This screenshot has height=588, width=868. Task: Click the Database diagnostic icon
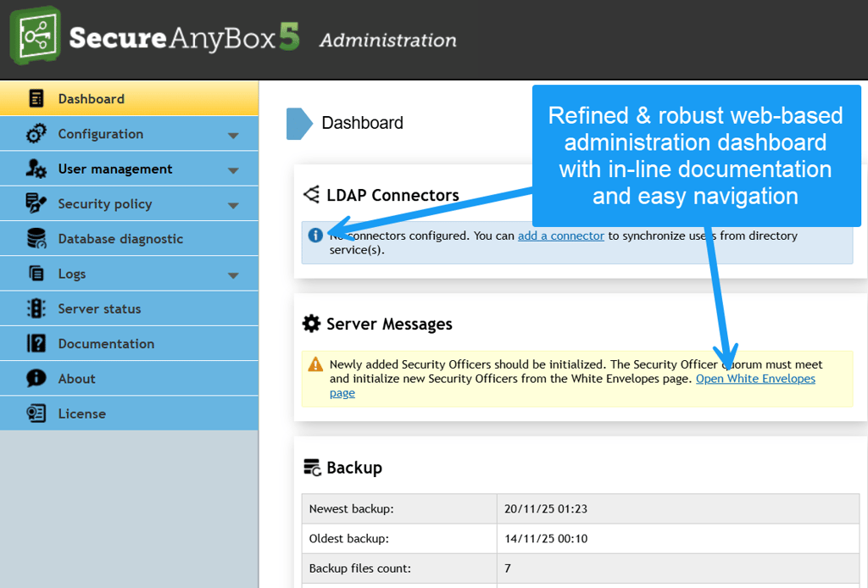[x=36, y=238]
